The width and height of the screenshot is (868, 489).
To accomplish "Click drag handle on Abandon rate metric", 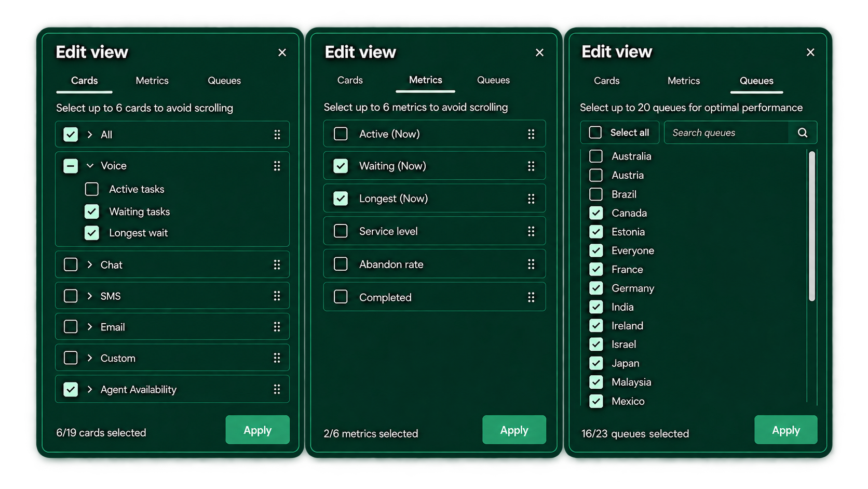I will 531,264.
